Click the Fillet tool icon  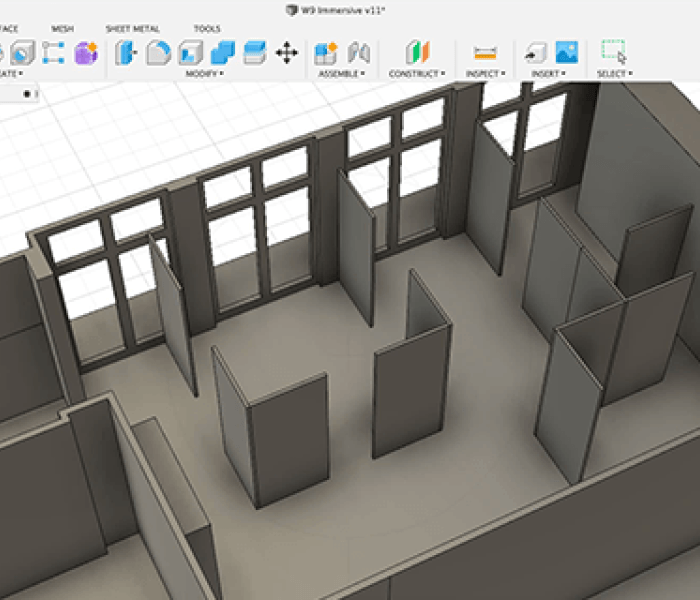pos(157,52)
